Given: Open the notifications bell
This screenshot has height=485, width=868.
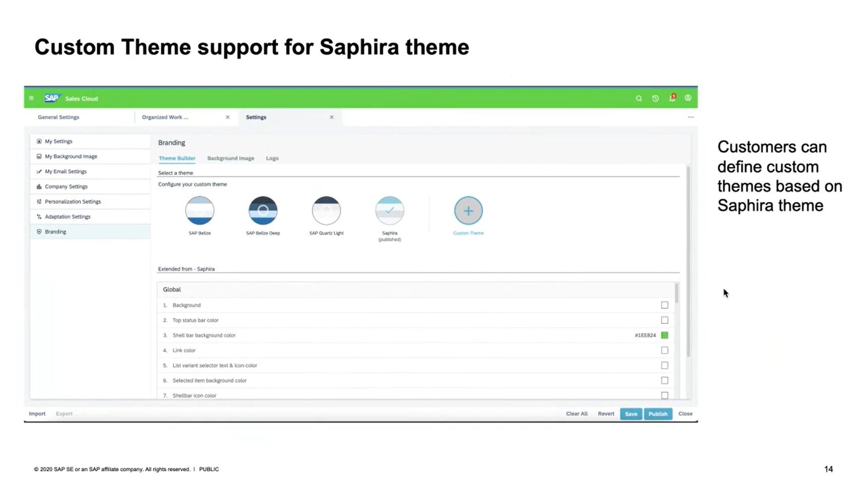Looking at the screenshot, I should 672,98.
